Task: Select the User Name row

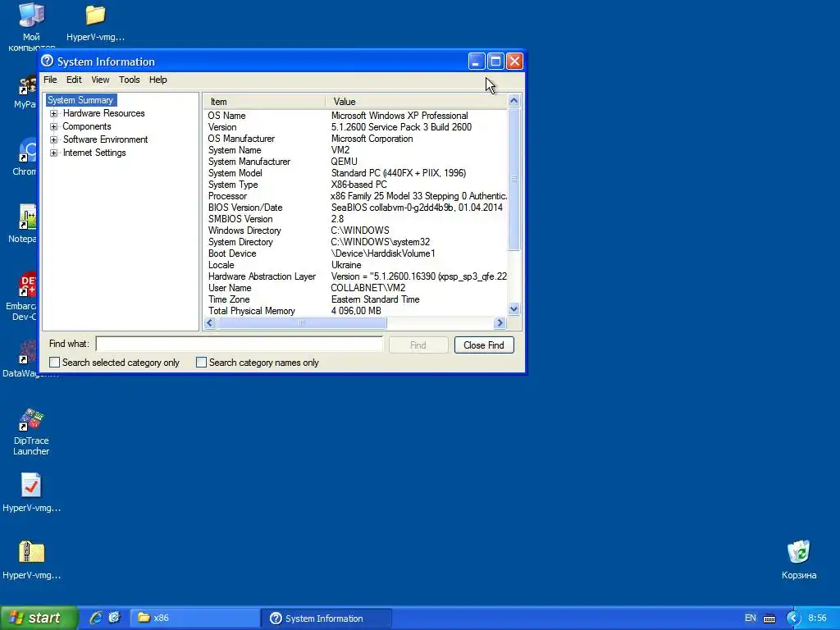Action: 355,288
